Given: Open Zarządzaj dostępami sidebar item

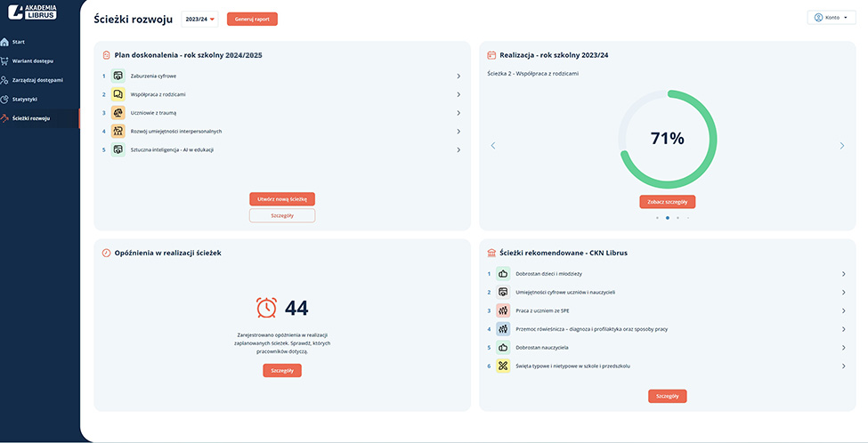Looking at the screenshot, I should [x=37, y=80].
